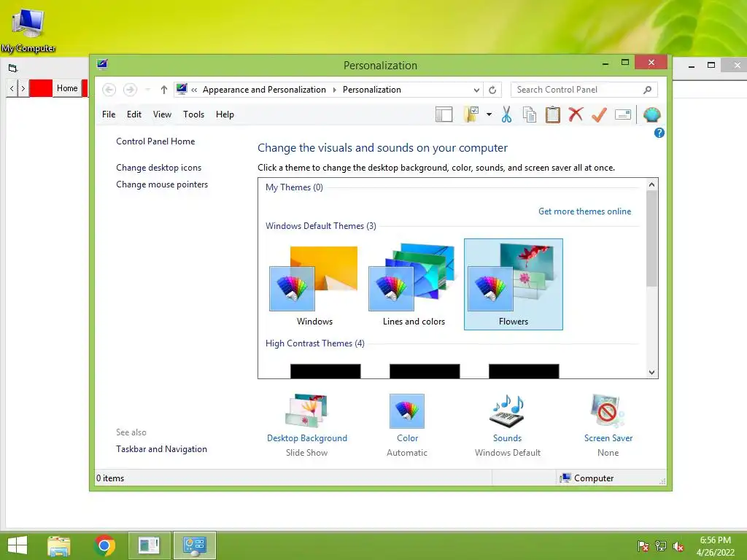Click the preview pane layout toolbar icon
Image resolution: width=747 pixels, height=560 pixels.
pyautogui.click(x=444, y=114)
